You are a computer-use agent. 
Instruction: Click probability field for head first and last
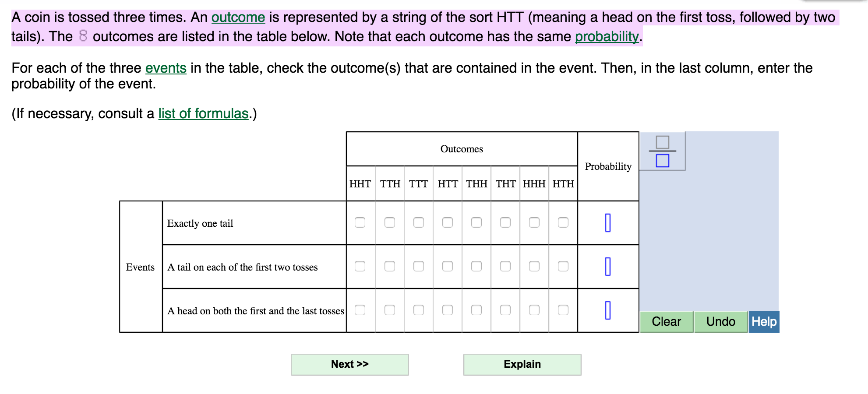click(x=608, y=310)
